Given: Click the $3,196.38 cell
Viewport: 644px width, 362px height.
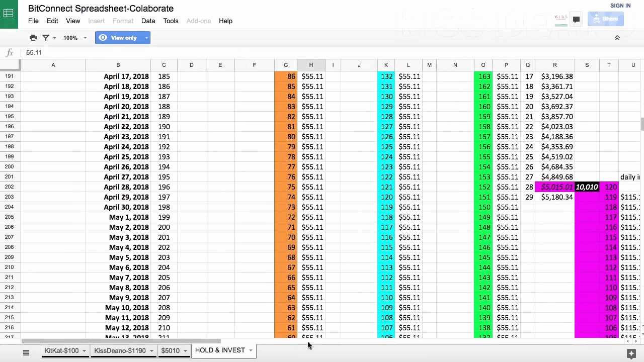Looking at the screenshot, I should click(555, 76).
